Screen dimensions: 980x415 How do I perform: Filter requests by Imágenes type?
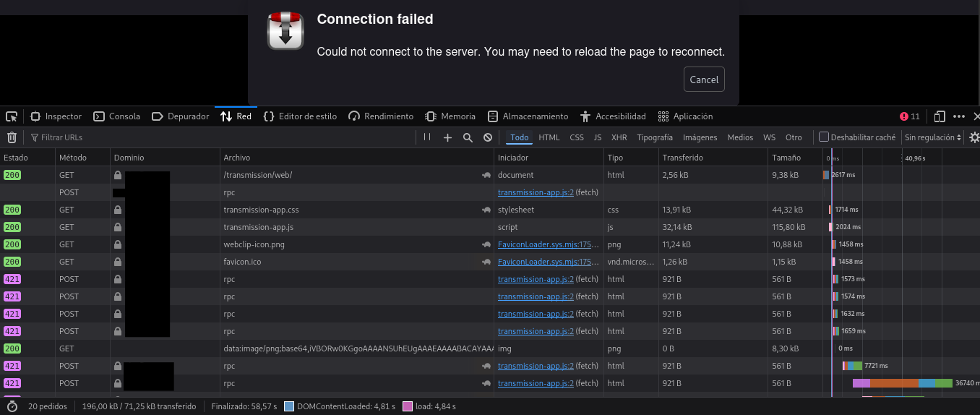[700, 137]
